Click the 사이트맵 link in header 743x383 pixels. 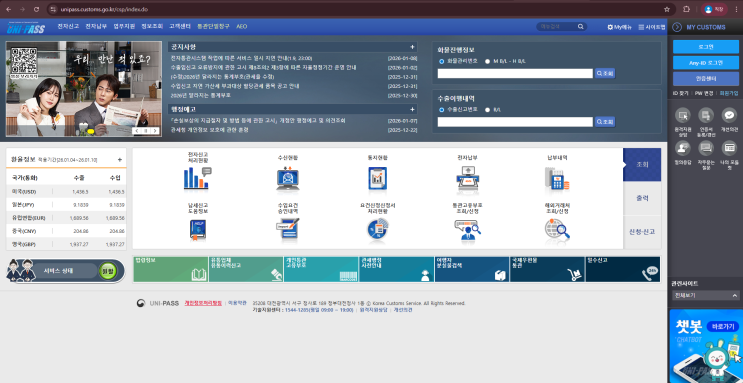click(652, 27)
